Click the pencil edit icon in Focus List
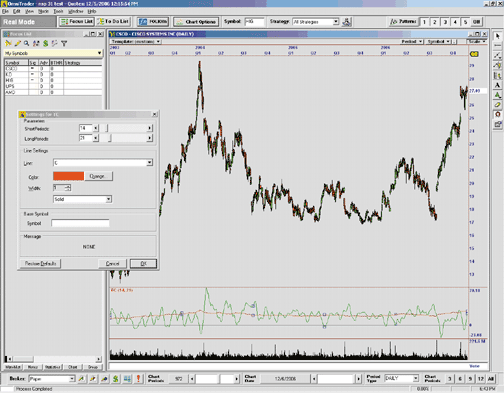504x393 pixels. (17, 43)
